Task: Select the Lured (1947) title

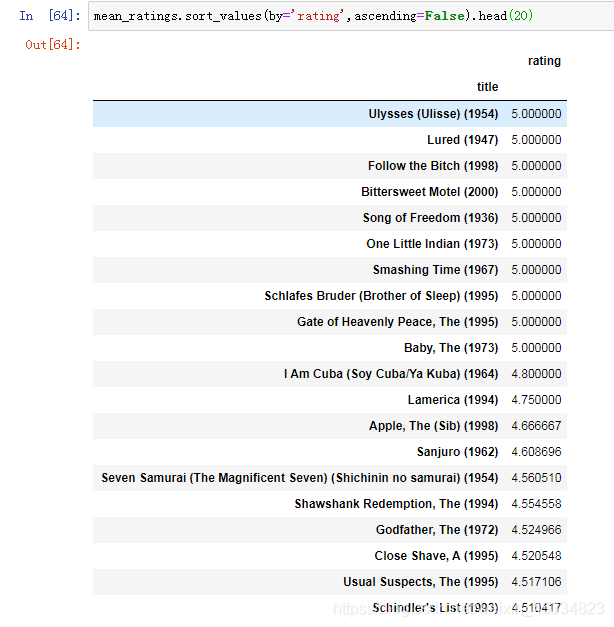Action: (x=462, y=140)
